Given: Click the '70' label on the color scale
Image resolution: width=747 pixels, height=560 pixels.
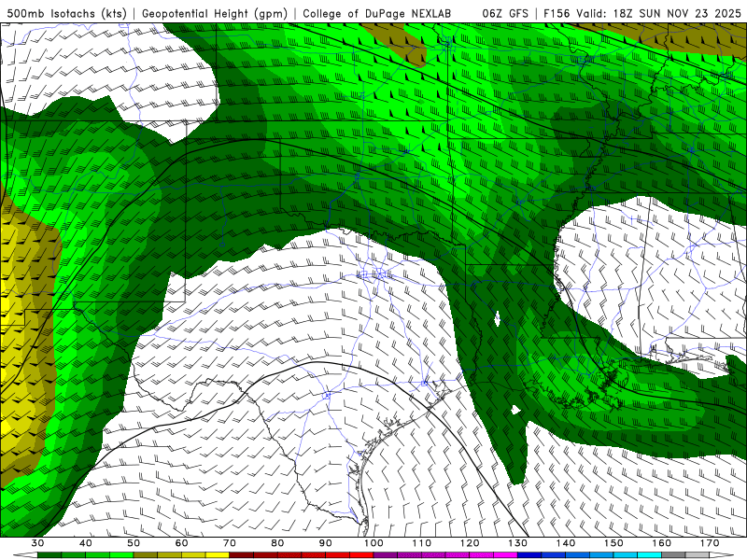Looking at the screenshot, I should 230,543.
